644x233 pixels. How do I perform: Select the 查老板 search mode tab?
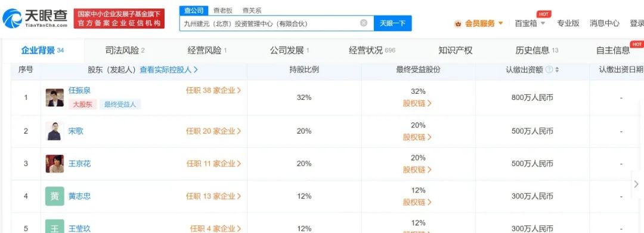[x=222, y=11]
